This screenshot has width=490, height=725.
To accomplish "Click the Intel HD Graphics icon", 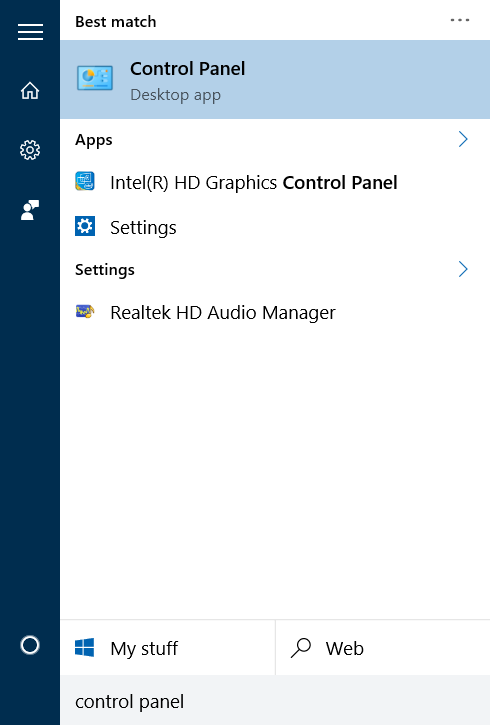I will (x=85, y=181).
